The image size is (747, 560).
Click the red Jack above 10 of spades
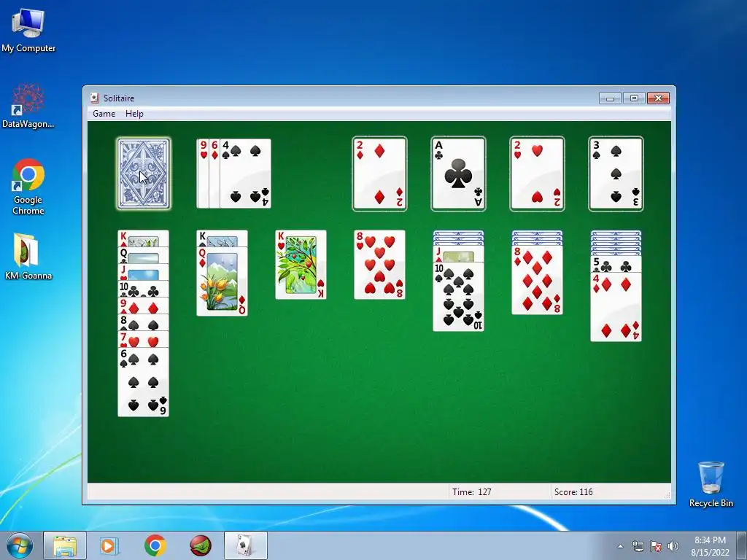point(458,254)
